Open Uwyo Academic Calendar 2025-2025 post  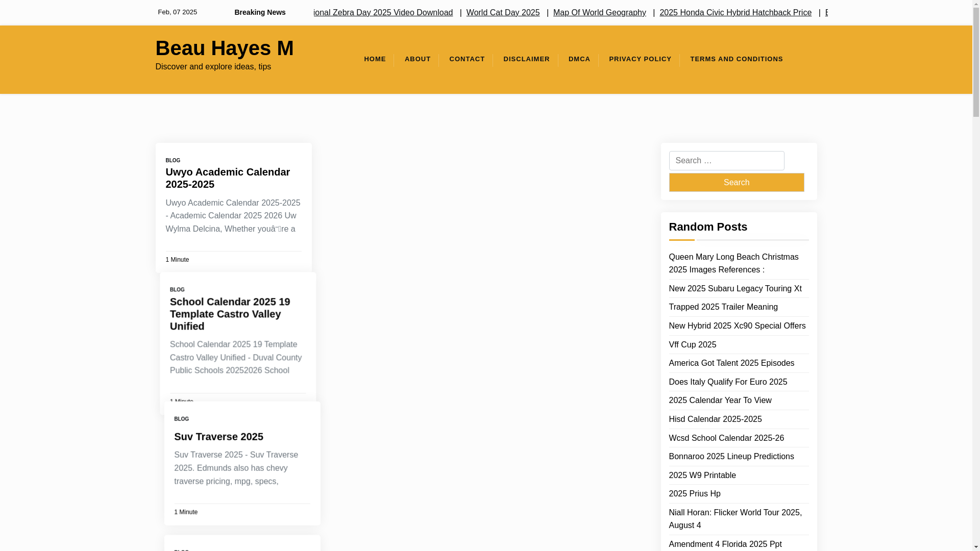point(228,178)
